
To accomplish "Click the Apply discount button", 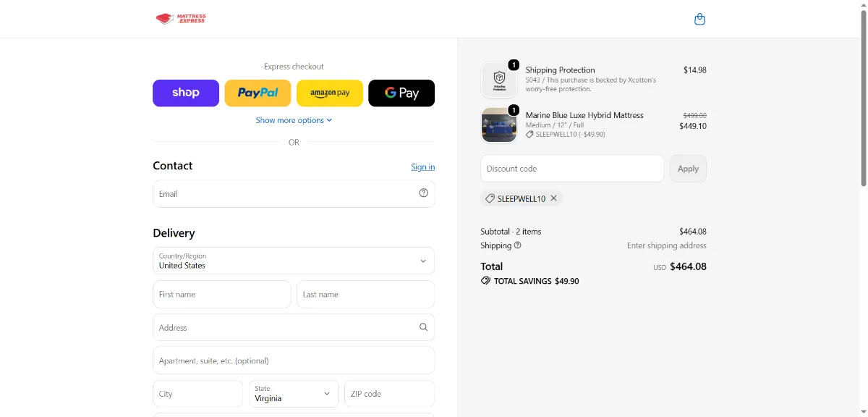I will 688,169.
